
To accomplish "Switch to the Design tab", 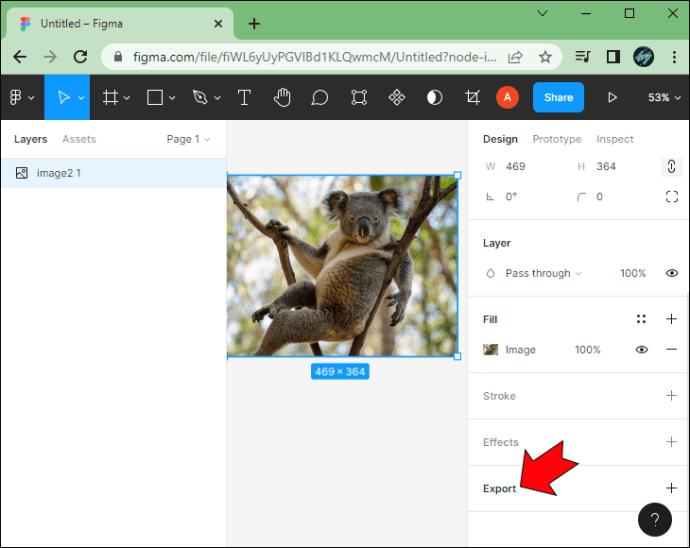I will point(500,139).
